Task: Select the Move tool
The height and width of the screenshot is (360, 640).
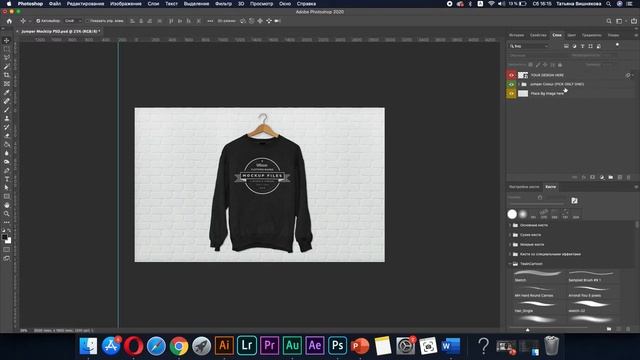Action: tap(7, 40)
